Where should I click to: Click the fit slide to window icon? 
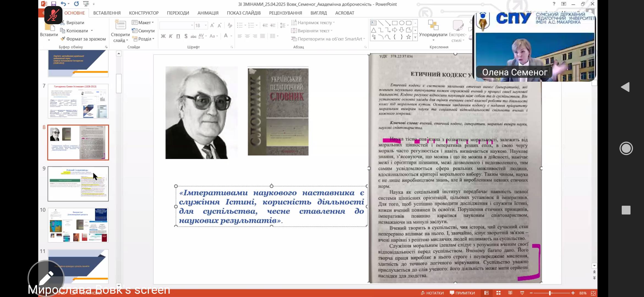click(x=593, y=293)
